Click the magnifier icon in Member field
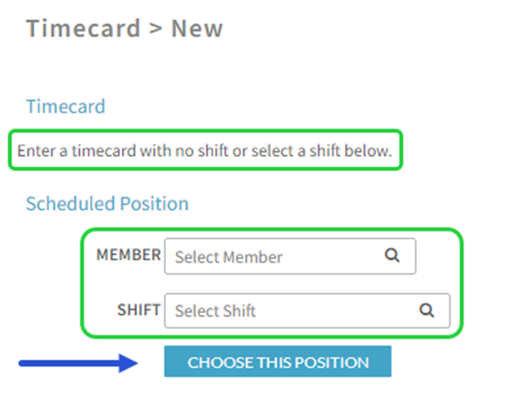Viewport: 532px width, 406px height. click(x=392, y=255)
